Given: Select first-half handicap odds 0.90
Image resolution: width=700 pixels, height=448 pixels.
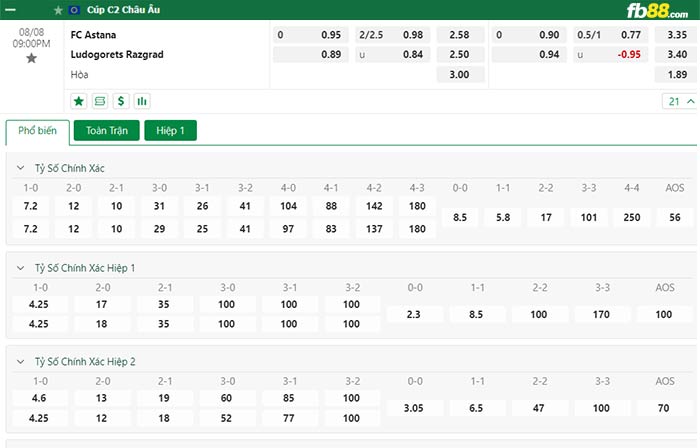Looking at the screenshot, I should [x=529, y=35].
